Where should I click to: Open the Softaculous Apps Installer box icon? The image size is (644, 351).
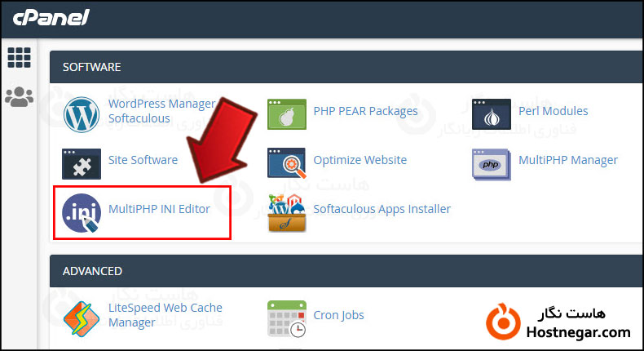(286, 212)
